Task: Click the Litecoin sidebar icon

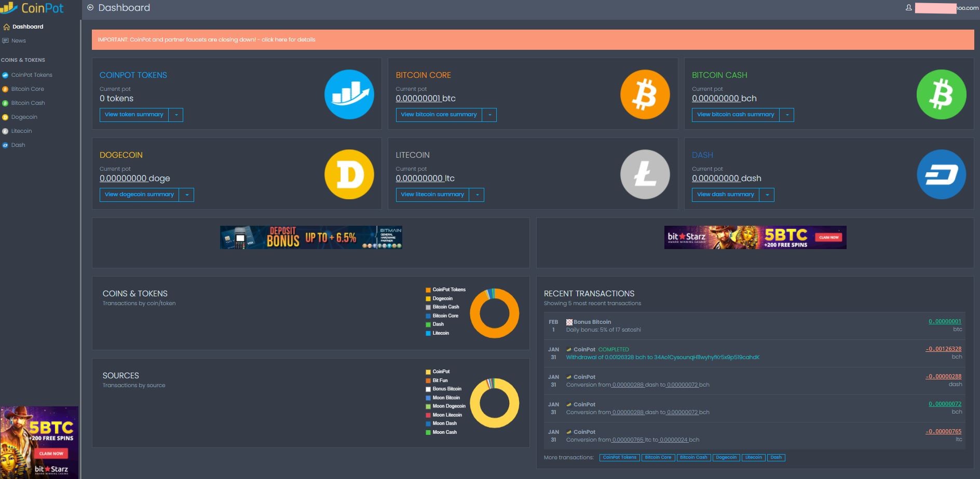Action: coord(5,131)
